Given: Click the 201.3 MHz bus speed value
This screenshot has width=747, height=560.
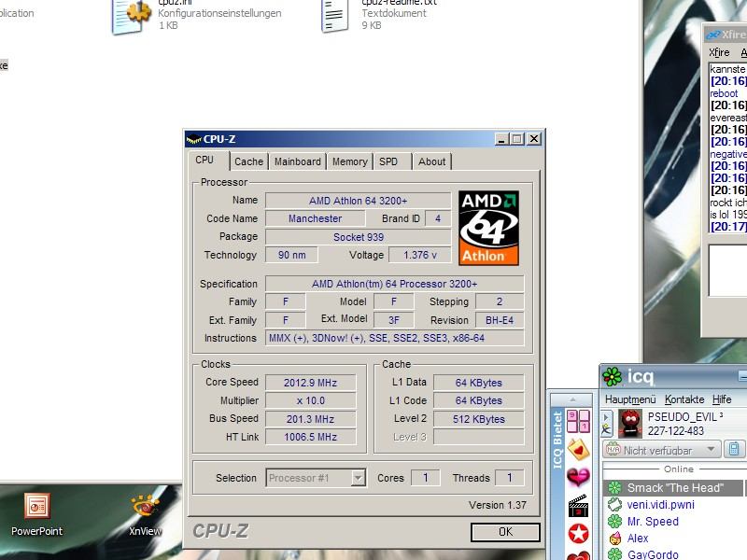Looking at the screenshot, I should (x=311, y=418).
